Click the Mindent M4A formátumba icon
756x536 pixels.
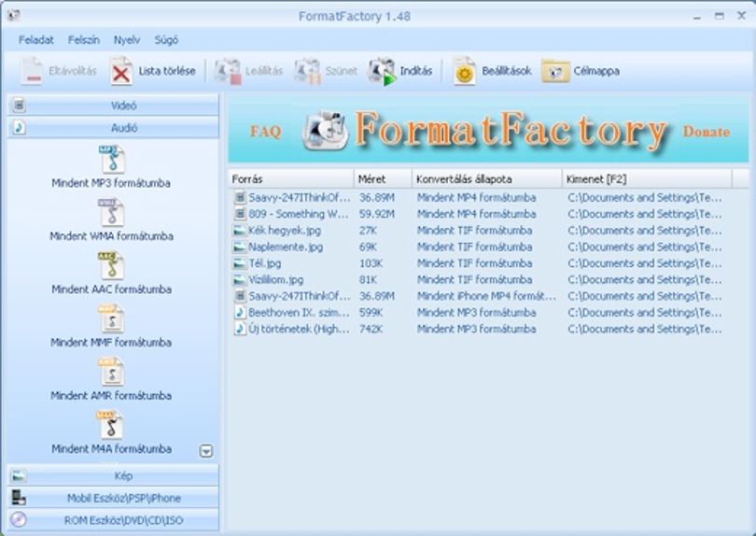tap(112, 425)
